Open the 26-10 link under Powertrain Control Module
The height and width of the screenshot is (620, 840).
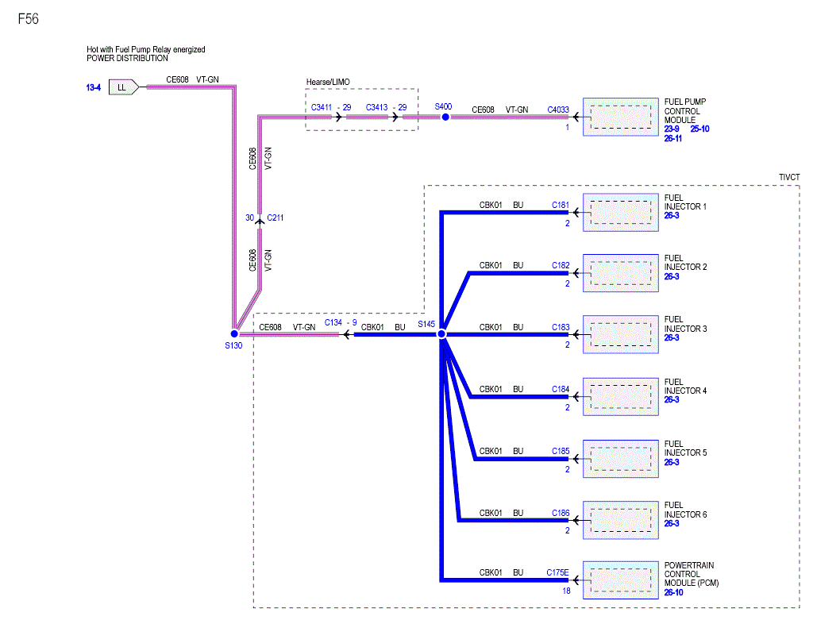(x=673, y=592)
